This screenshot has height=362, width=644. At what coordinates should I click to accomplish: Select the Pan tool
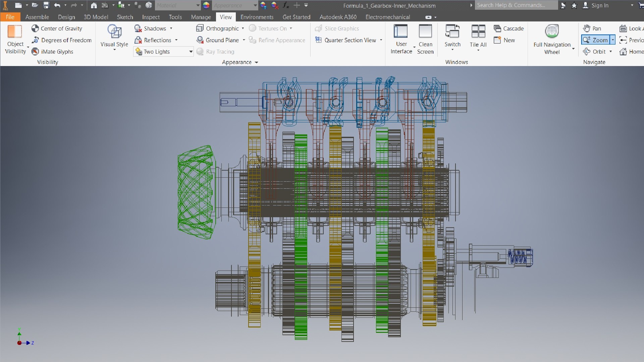click(x=592, y=28)
